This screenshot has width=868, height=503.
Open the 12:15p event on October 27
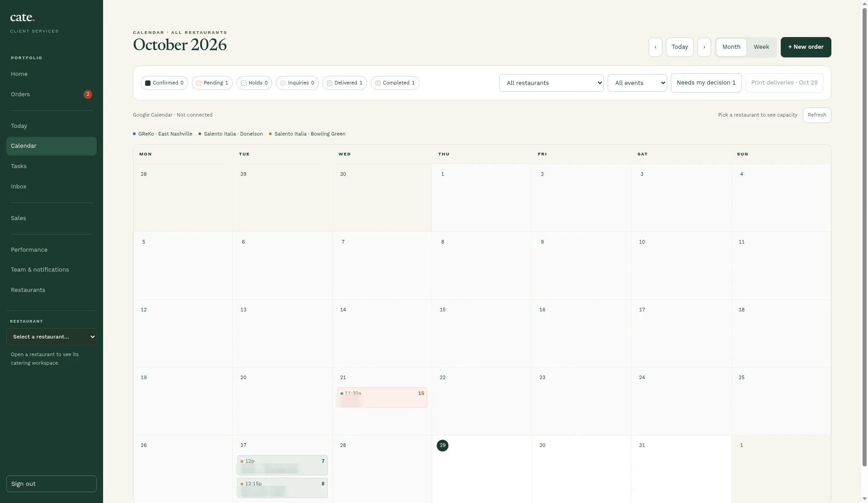[x=282, y=488]
